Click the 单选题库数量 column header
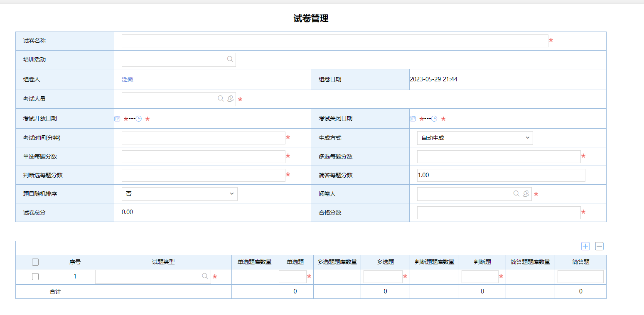The width and height of the screenshot is (644, 315). tap(254, 262)
